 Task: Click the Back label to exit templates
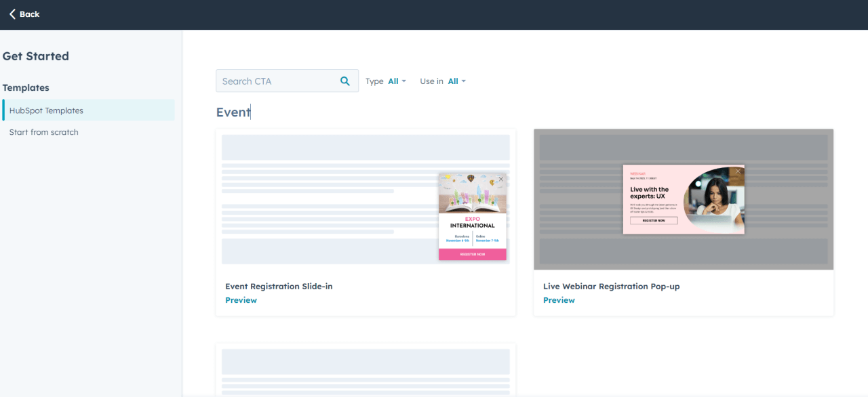coord(30,14)
